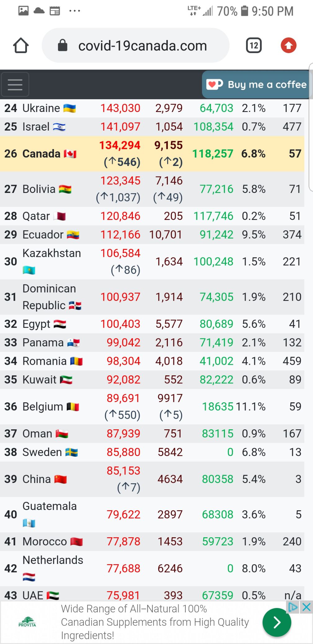
Task: Tap the calendar notification icon
Action: [55, 11]
